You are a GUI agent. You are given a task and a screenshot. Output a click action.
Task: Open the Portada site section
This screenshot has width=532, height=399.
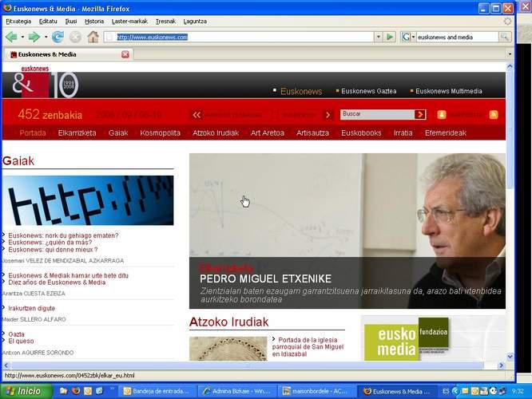[x=33, y=133]
